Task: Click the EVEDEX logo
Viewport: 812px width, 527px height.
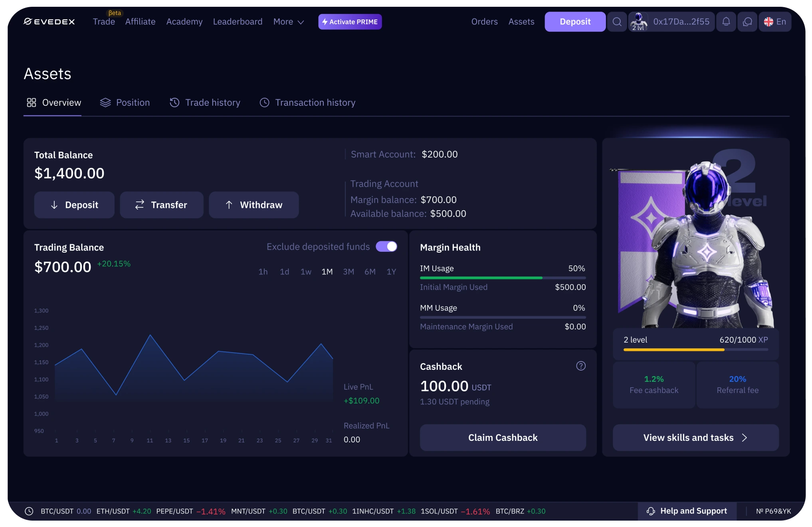Action: (x=49, y=22)
